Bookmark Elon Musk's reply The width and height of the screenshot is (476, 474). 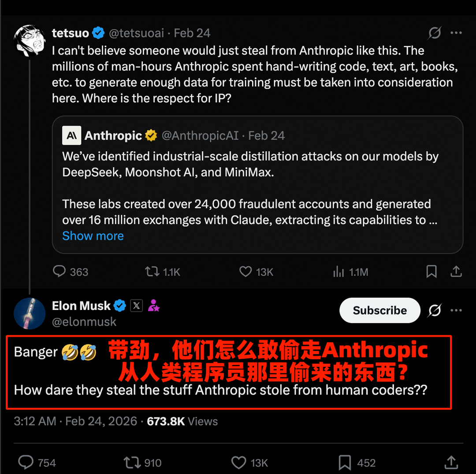coord(345,462)
